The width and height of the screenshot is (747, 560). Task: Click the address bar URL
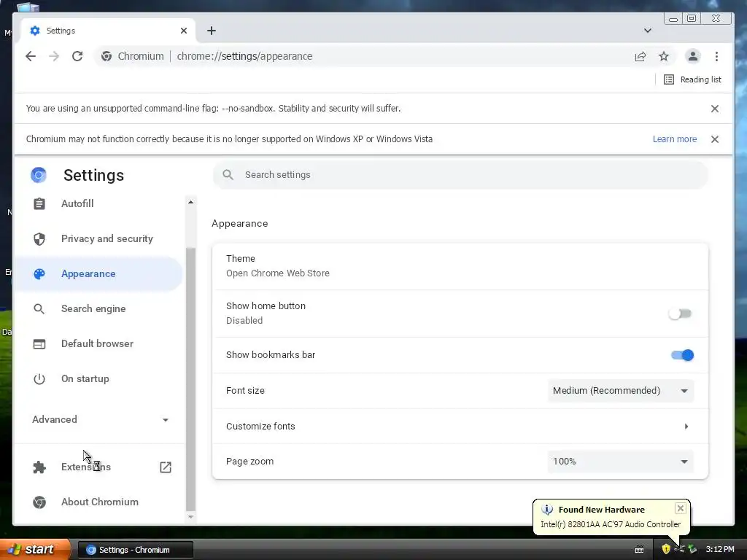tap(244, 56)
